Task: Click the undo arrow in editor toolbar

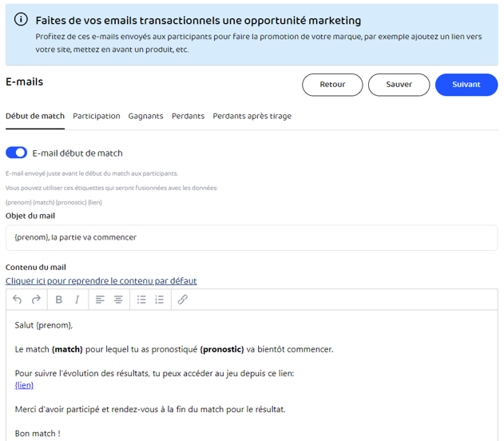Action: tap(18, 300)
